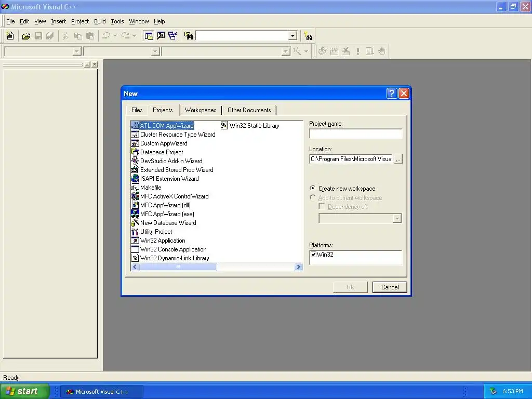Screen dimensions: 532x399
Task: Select ATL COM AppWizard project type
Action: click(163, 126)
